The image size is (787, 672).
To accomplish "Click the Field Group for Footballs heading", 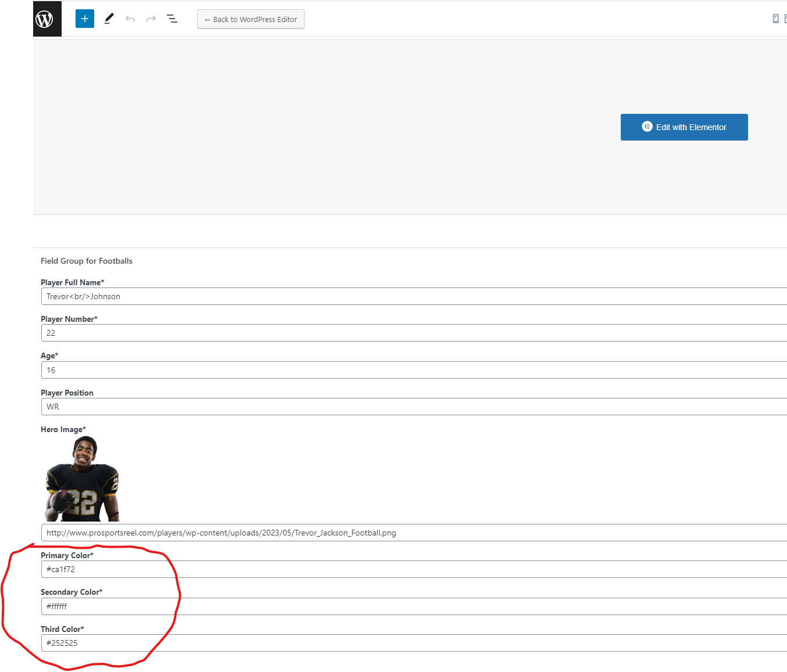I will (87, 261).
